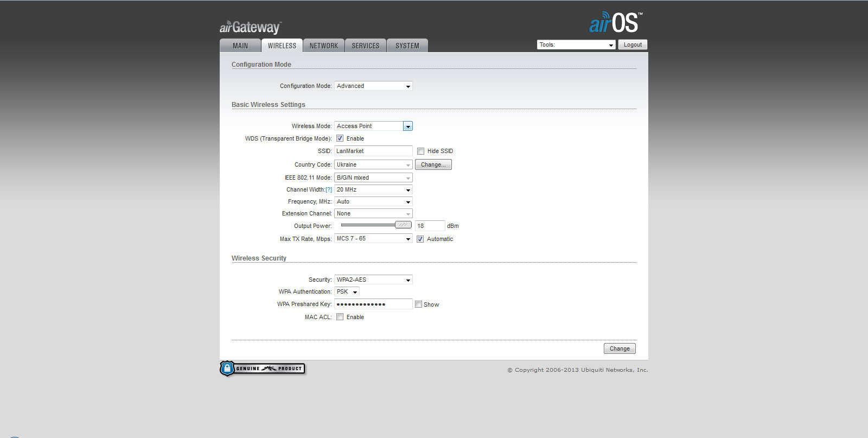This screenshot has width=868, height=438.
Task: Open the Channel Width dropdown
Action: (x=373, y=189)
